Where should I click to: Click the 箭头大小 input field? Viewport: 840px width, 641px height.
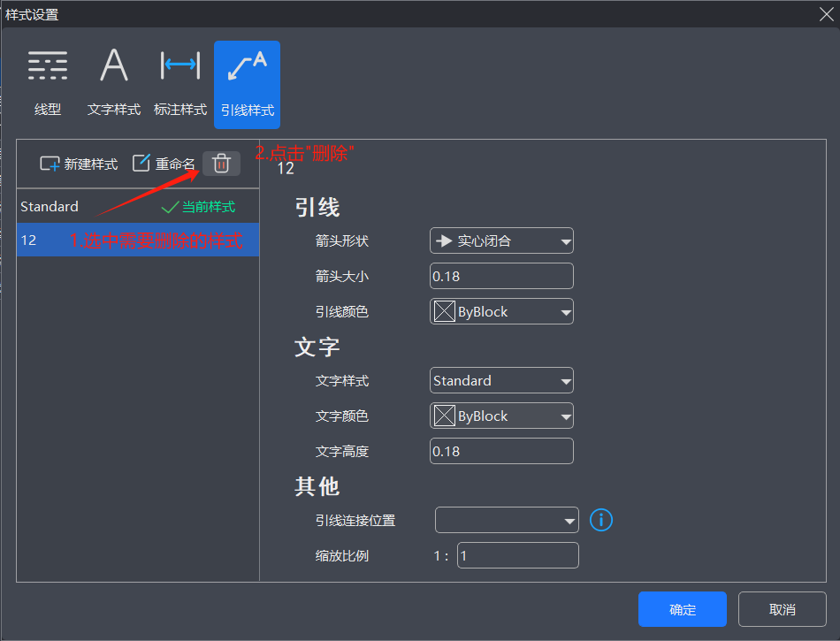(501, 276)
